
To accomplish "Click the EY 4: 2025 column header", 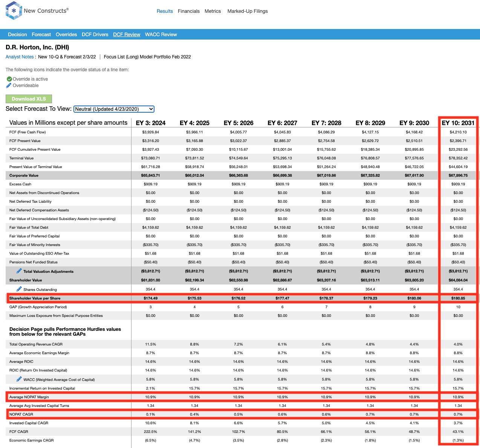I will point(194,123).
